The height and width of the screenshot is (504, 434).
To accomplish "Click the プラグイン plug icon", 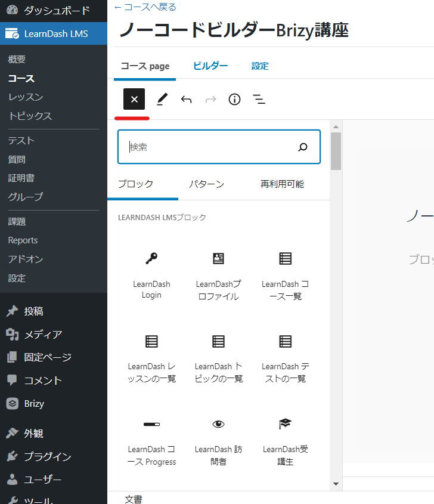I will click(x=12, y=456).
